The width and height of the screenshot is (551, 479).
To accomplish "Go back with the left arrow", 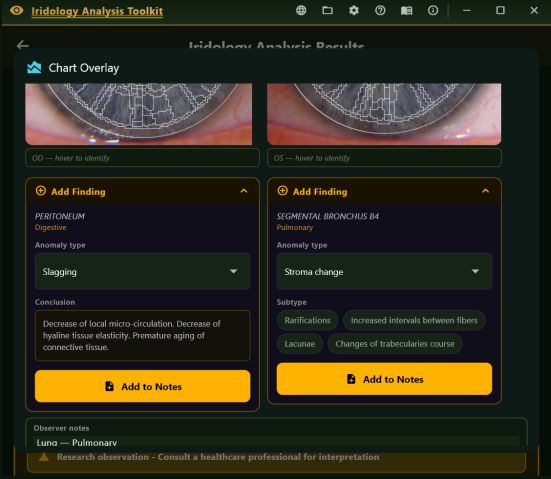I will pos(23,45).
